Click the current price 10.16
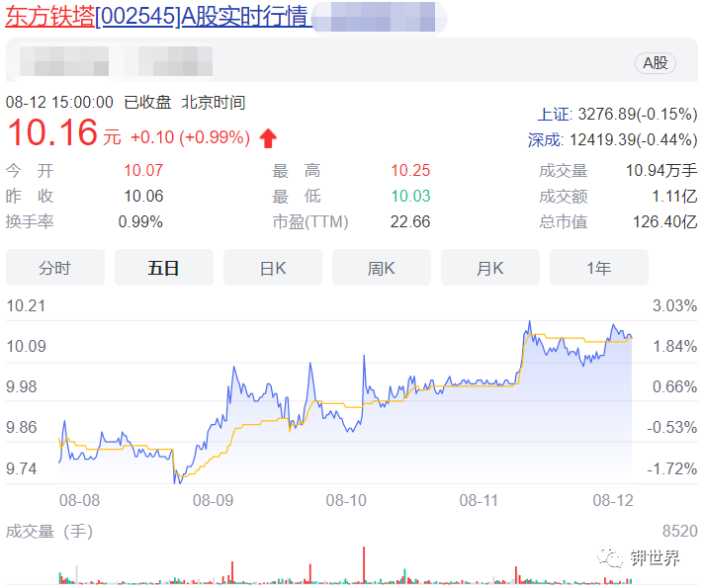The image size is (702, 588). pyautogui.click(x=52, y=132)
